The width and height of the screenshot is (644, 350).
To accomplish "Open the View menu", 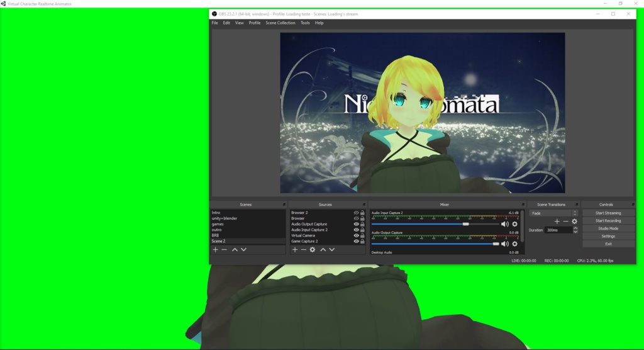I will tap(239, 23).
